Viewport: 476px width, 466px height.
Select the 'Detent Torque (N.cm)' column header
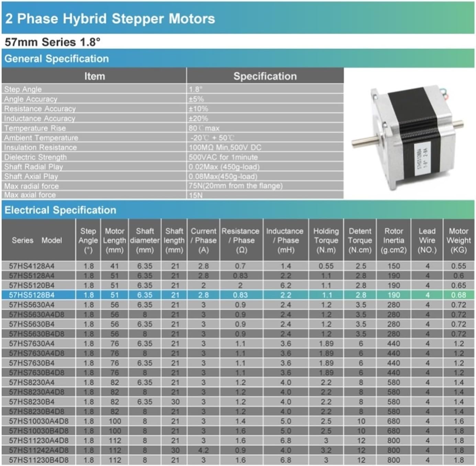click(x=360, y=240)
